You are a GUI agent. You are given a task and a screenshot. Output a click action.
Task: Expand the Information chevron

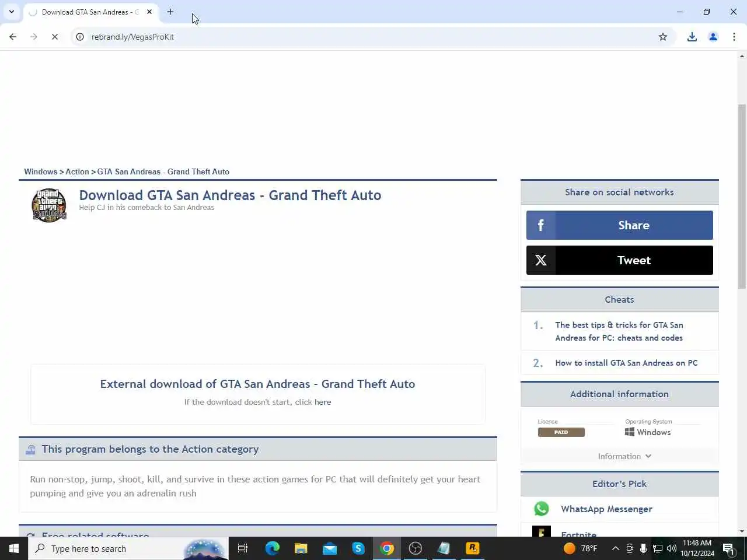pos(648,456)
